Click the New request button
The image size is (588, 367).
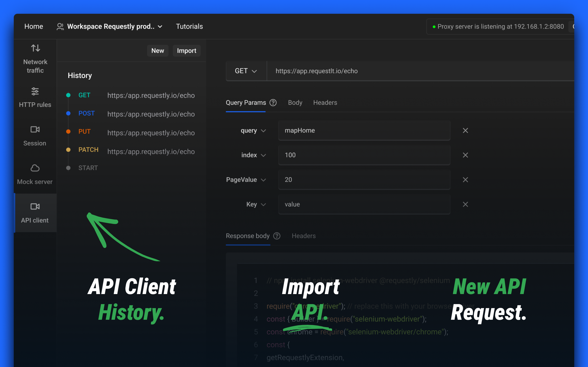coord(158,50)
